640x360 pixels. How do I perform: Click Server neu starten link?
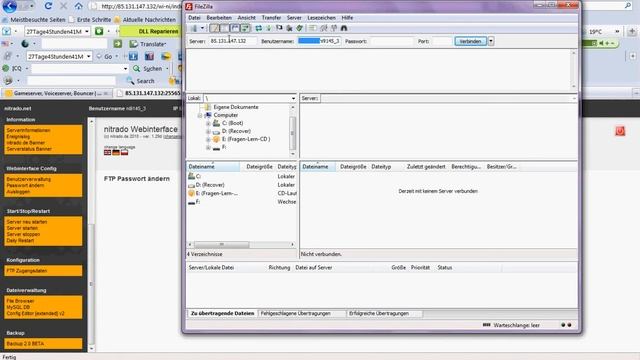27,222
